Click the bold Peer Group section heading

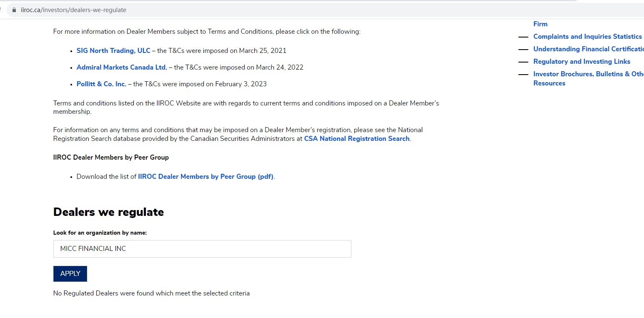(111, 158)
